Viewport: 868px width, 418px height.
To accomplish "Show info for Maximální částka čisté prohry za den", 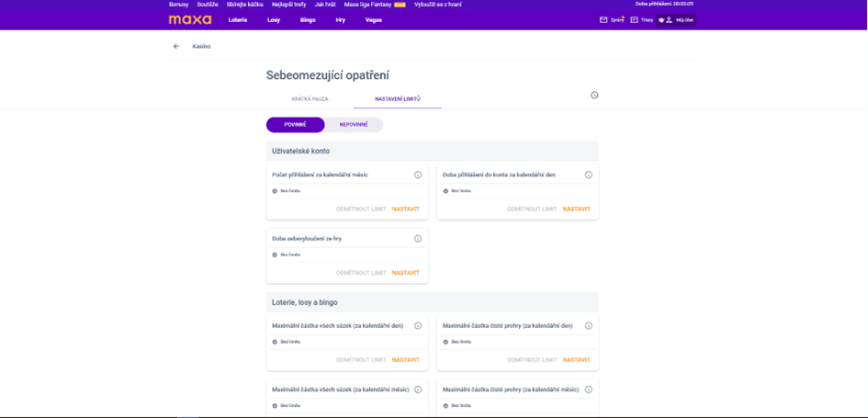I will click(x=589, y=326).
